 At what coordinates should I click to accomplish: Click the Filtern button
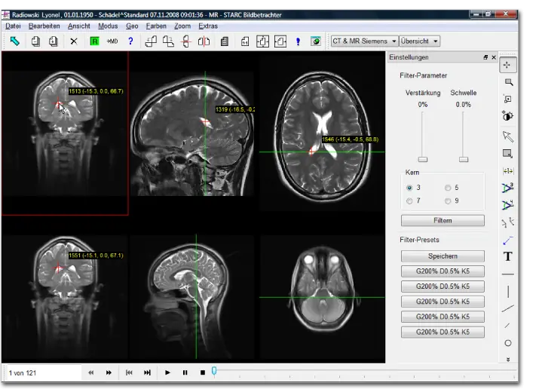[x=443, y=221]
